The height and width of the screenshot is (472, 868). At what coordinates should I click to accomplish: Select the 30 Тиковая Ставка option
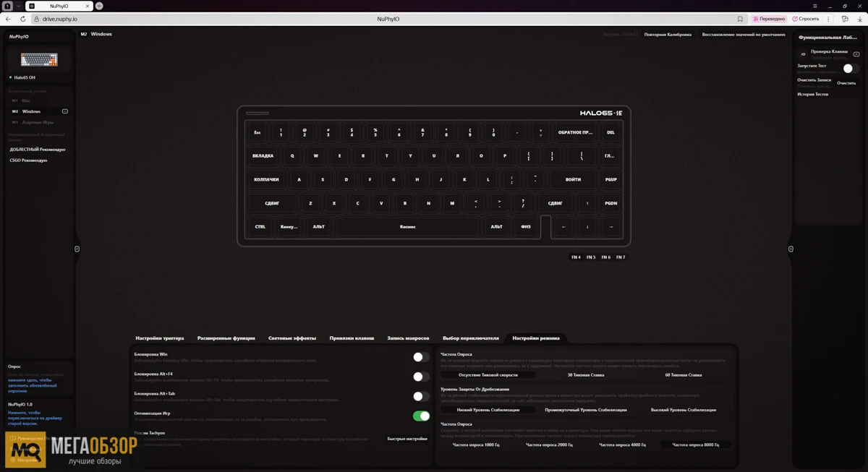586,375
